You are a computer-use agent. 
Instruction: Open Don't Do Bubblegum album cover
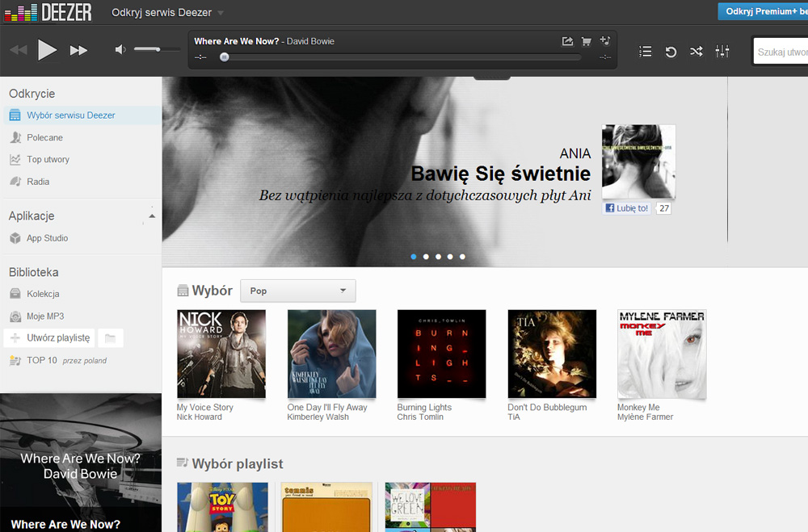coord(552,354)
